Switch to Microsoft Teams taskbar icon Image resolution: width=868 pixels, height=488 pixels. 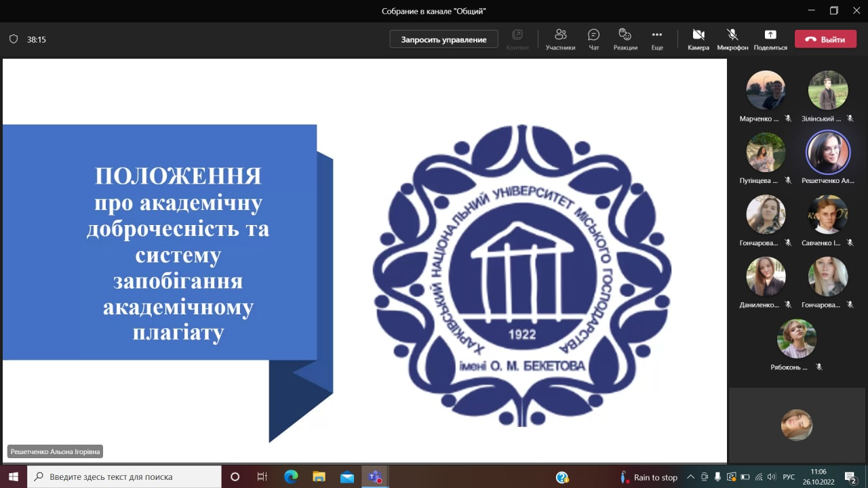click(374, 476)
